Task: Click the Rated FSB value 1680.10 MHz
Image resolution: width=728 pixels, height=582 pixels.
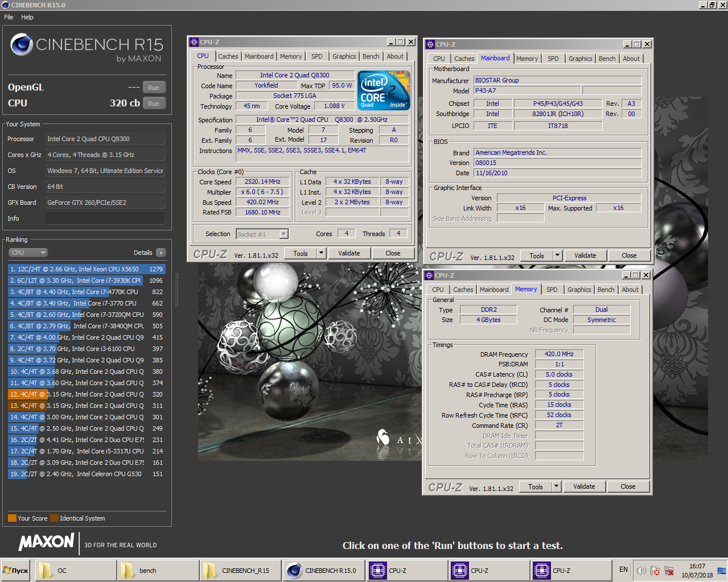Action: (x=262, y=212)
